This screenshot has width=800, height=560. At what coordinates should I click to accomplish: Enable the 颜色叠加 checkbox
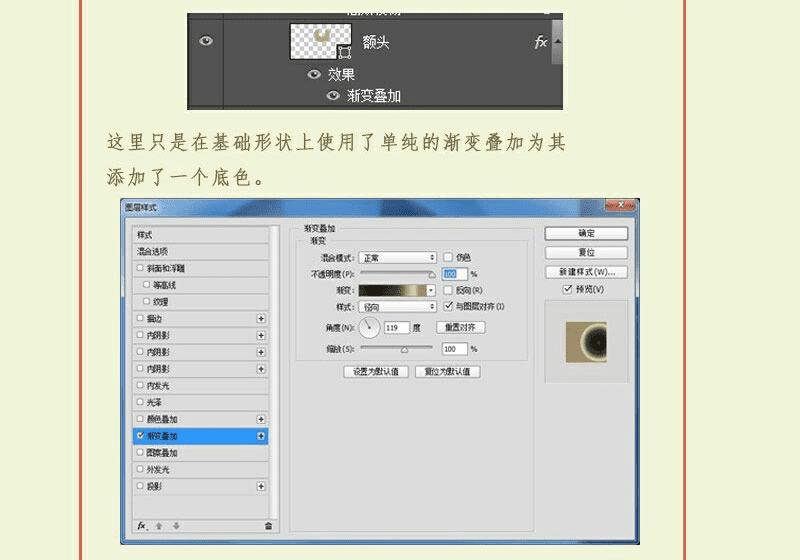(x=140, y=419)
